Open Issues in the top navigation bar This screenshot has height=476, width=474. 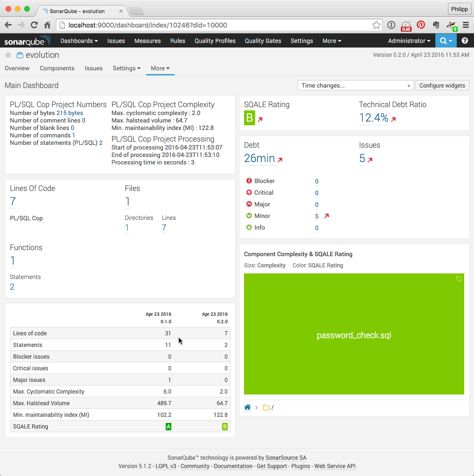116,41
